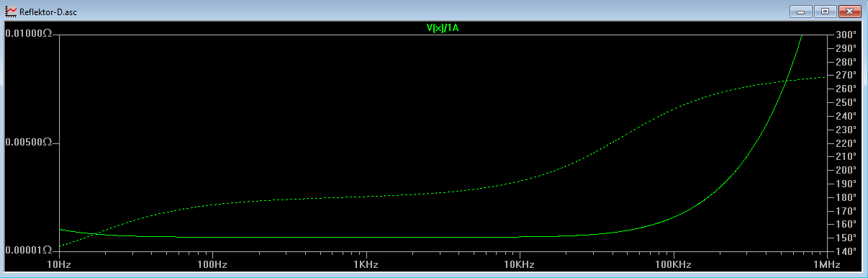Screen dimensions: 868x278
Task: Click the 0.01000Ω left axis label
Action: coord(29,35)
